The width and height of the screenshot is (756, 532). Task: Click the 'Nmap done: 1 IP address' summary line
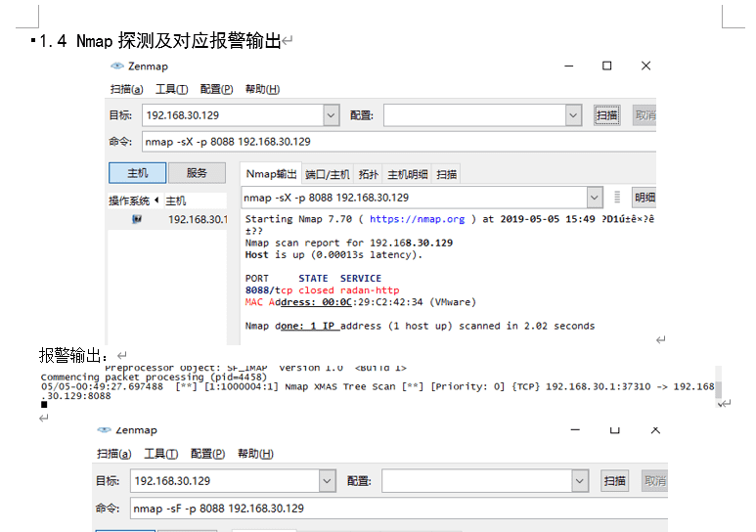coord(420,326)
